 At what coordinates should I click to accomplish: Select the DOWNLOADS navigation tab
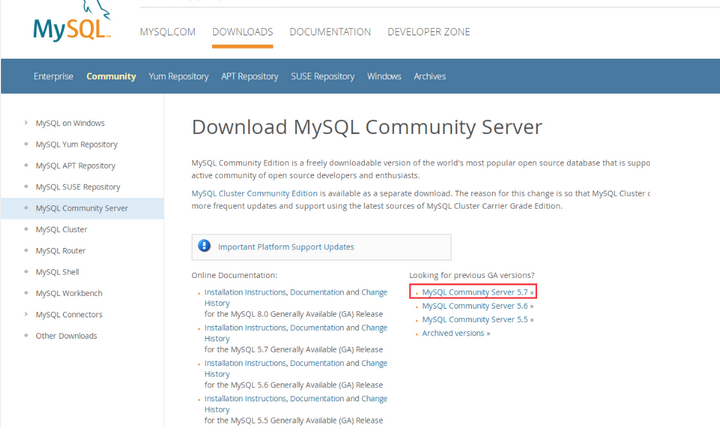click(x=242, y=32)
